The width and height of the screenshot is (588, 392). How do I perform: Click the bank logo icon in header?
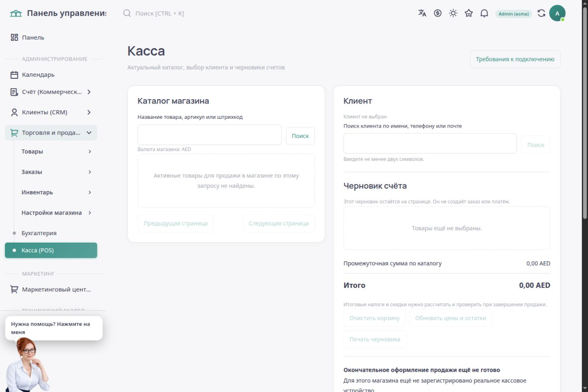tap(16, 13)
